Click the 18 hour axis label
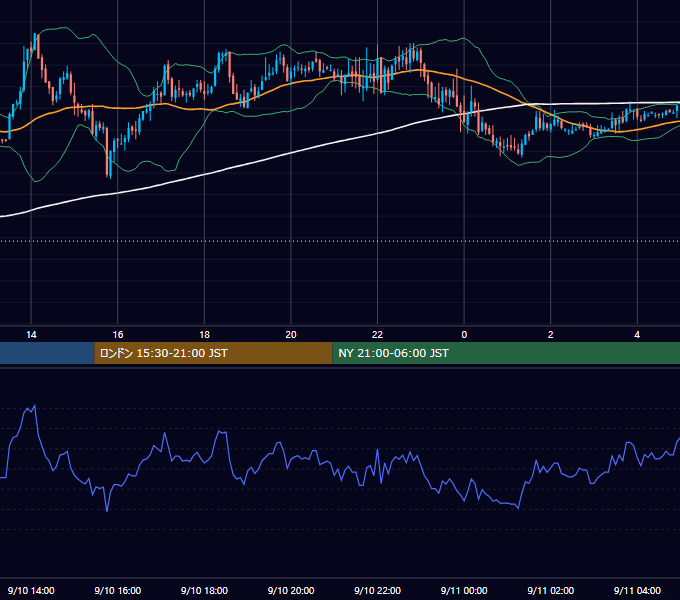 point(204,335)
